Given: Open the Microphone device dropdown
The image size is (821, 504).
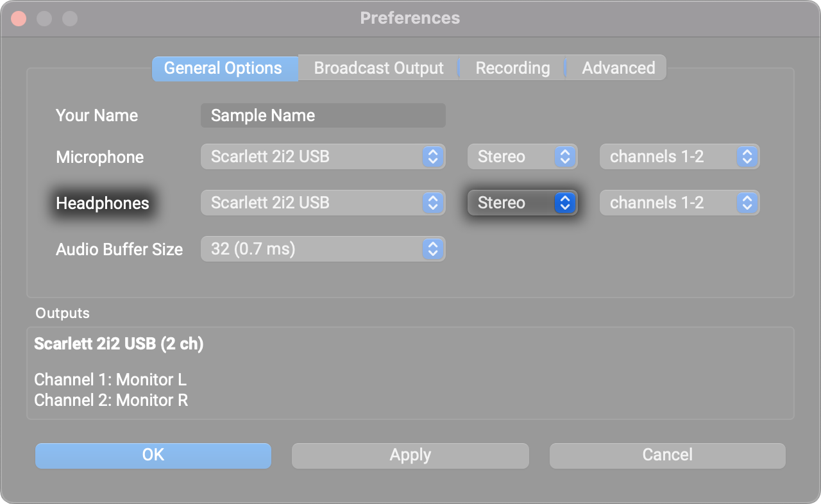Looking at the screenshot, I should 323,157.
